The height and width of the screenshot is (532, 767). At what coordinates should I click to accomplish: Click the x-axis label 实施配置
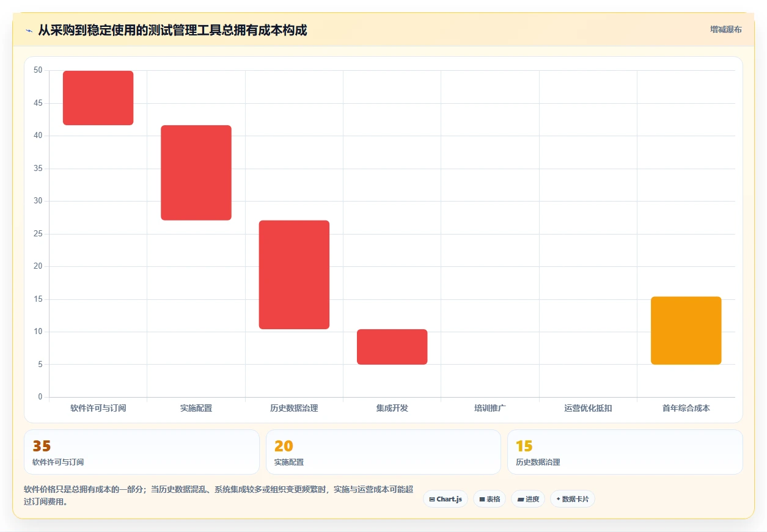point(196,408)
